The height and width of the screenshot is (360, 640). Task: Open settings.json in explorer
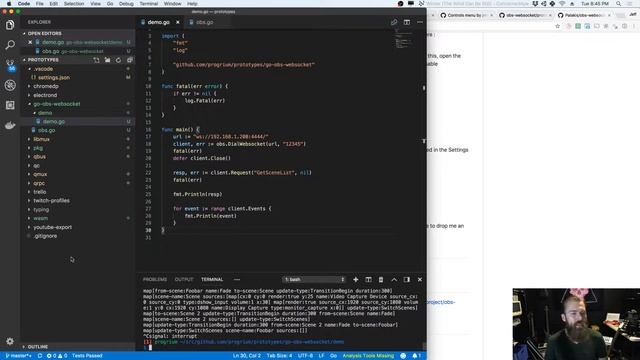53,78
